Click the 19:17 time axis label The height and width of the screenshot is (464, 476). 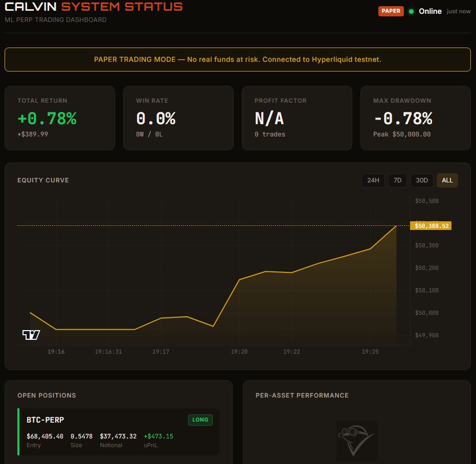pyautogui.click(x=161, y=352)
